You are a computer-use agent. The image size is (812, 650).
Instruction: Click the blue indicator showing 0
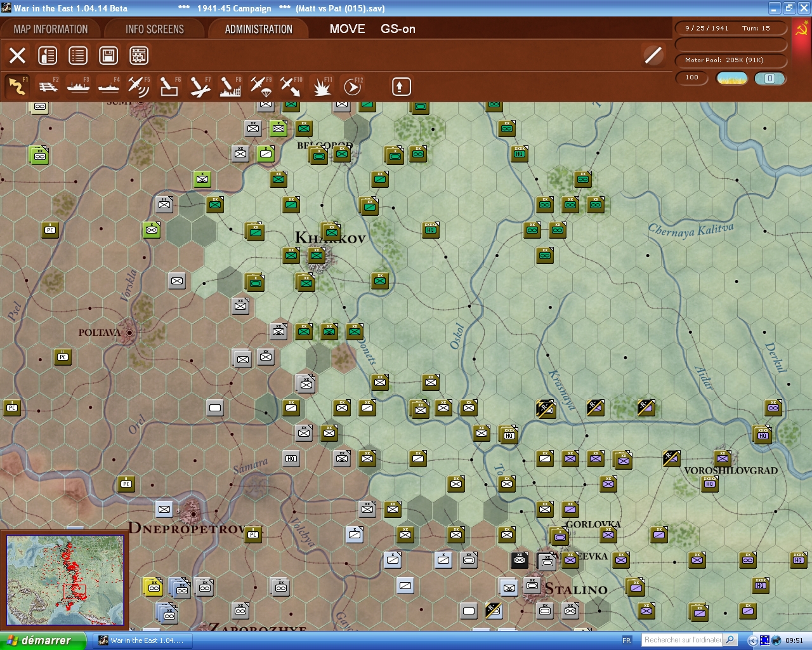point(769,78)
